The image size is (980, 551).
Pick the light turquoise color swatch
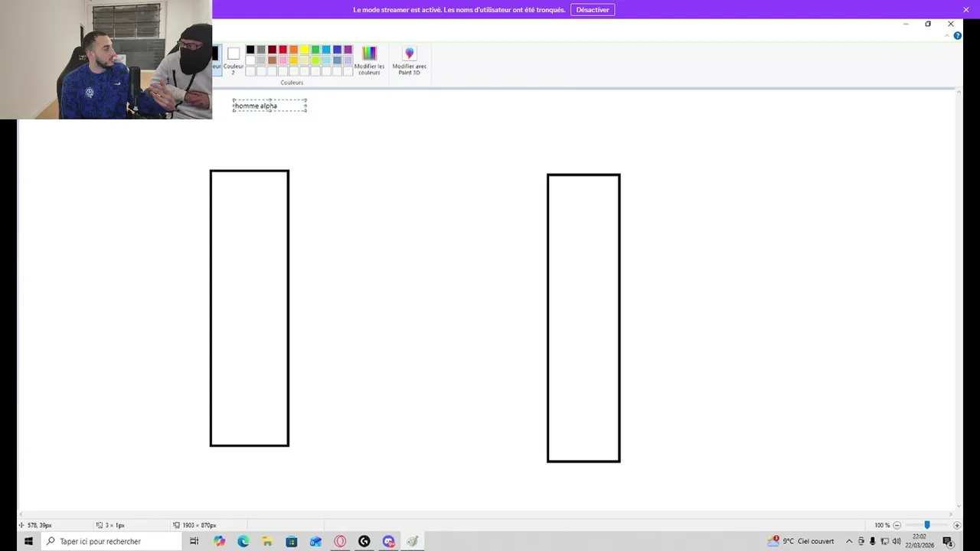(326, 60)
